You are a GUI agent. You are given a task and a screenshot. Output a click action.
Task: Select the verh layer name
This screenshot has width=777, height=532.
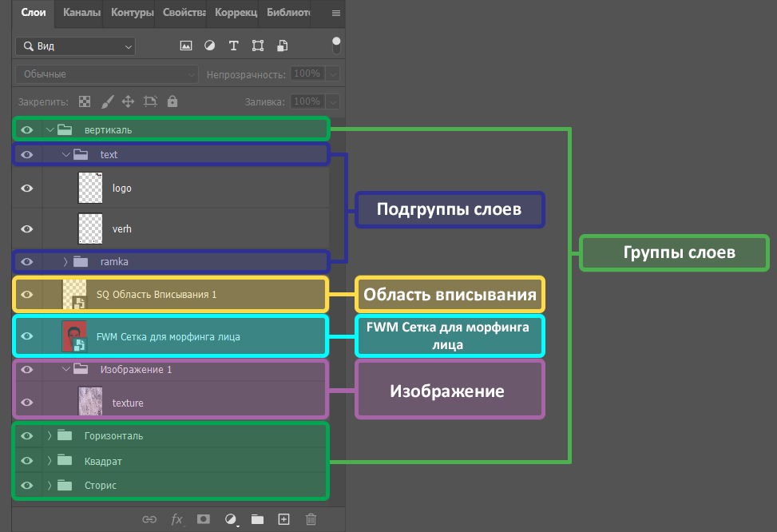[122, 229]
